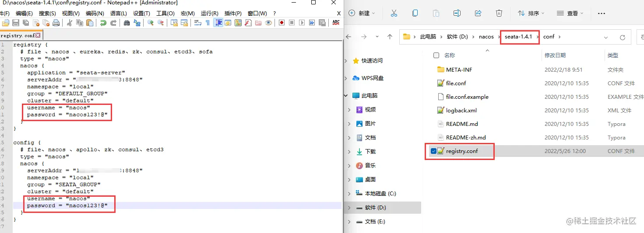Play back recorded macro icon
Viewport: 644px width, 233px height.
(x=302, y=23)
